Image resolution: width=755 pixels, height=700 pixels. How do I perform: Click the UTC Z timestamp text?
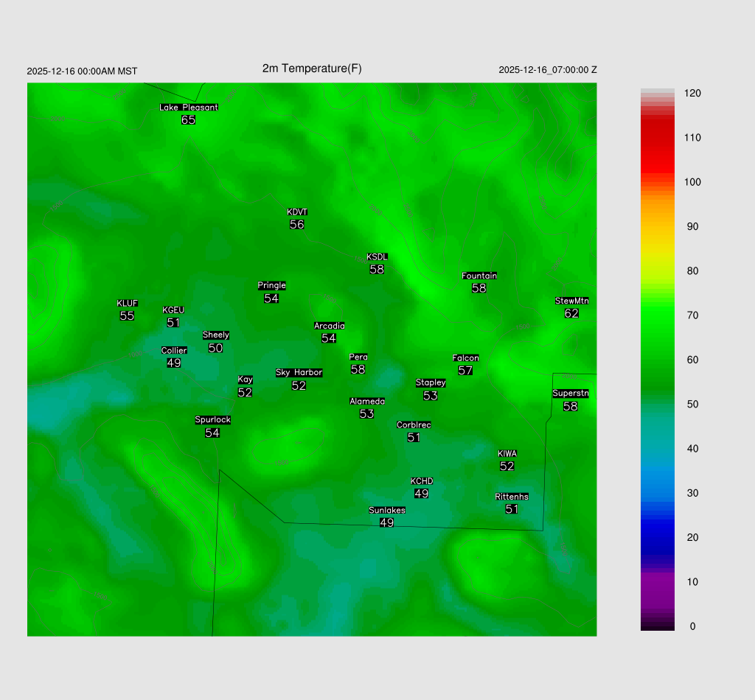[547, 70]
